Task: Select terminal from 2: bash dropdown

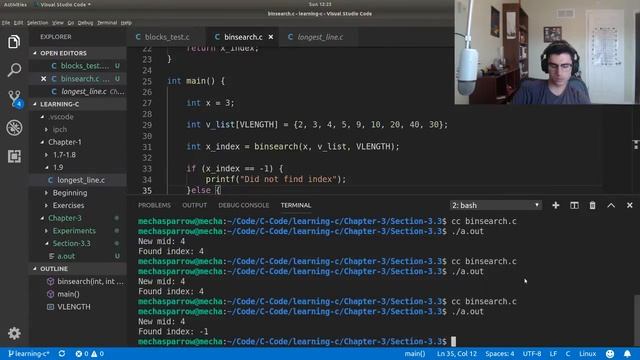Action: coord(496,205)
